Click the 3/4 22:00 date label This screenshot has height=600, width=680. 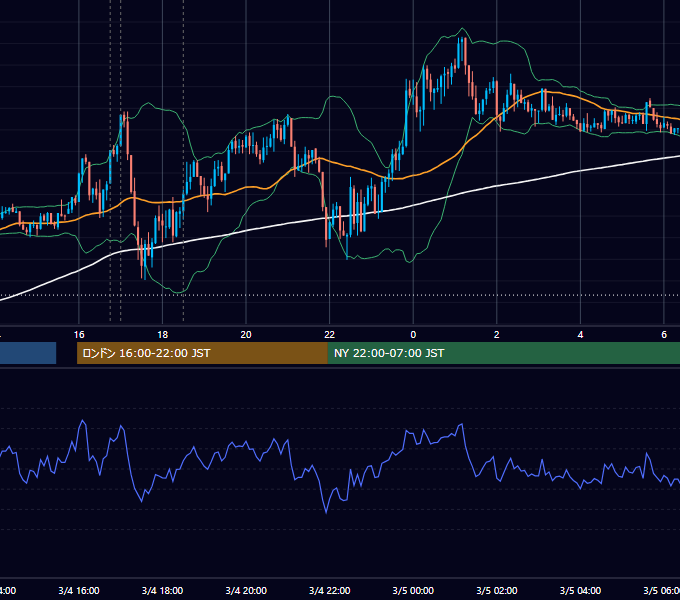point(330,591)
